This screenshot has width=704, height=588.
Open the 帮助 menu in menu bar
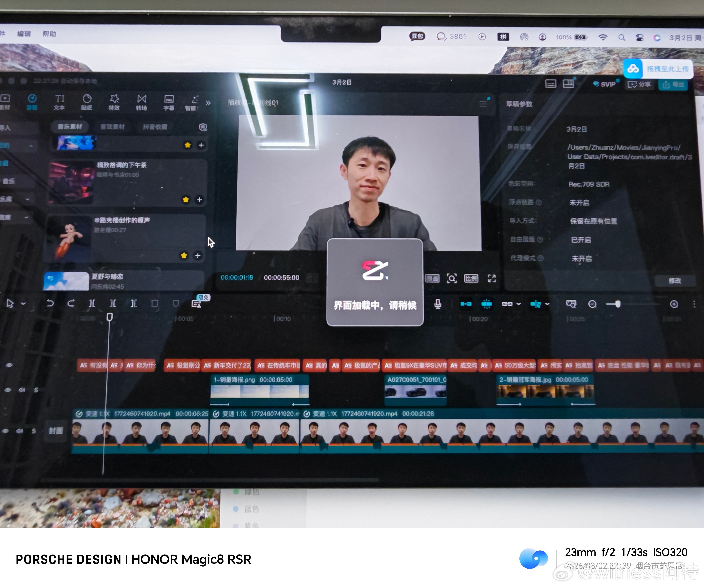pos(49,34)
